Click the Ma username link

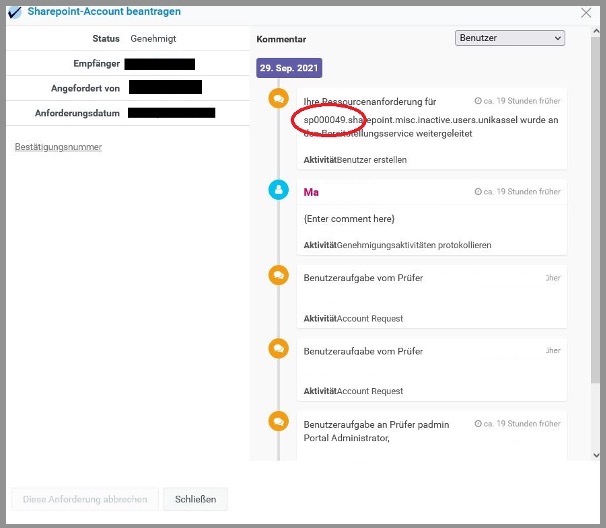(310, 191)
